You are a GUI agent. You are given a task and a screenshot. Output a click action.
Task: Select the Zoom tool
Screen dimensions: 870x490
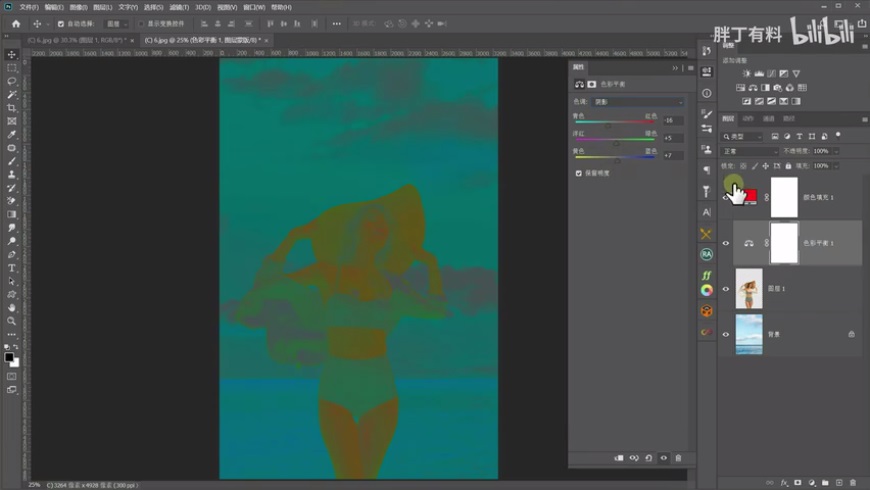(12, 321)
